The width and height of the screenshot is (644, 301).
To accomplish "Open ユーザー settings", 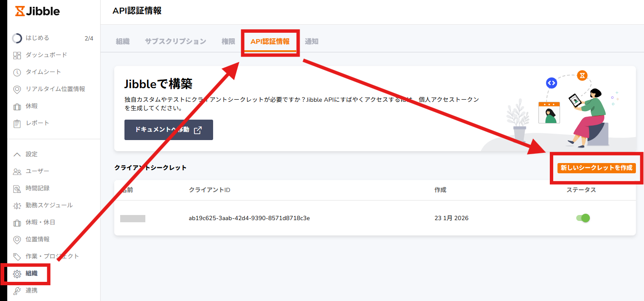I will [x=38, y=171].
